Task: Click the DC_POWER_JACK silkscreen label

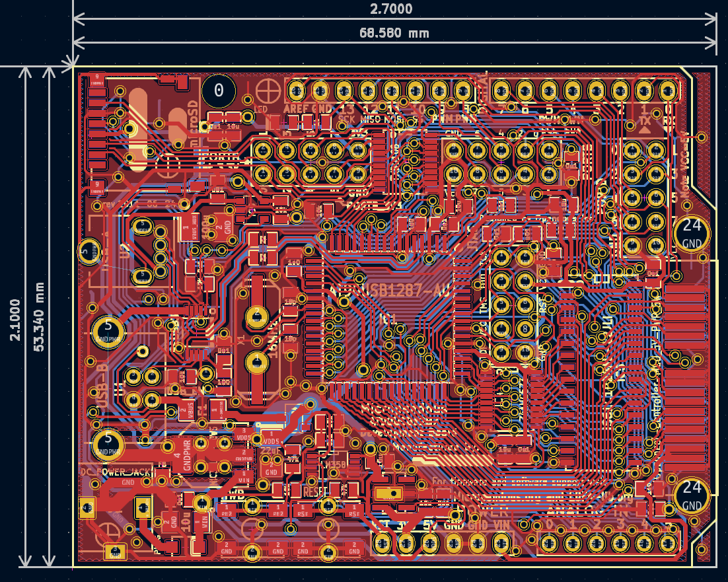Action: [x=116, y=472]
